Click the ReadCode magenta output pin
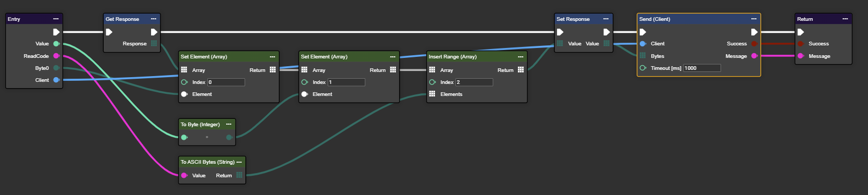868x195 pixels. pos(56,56)
